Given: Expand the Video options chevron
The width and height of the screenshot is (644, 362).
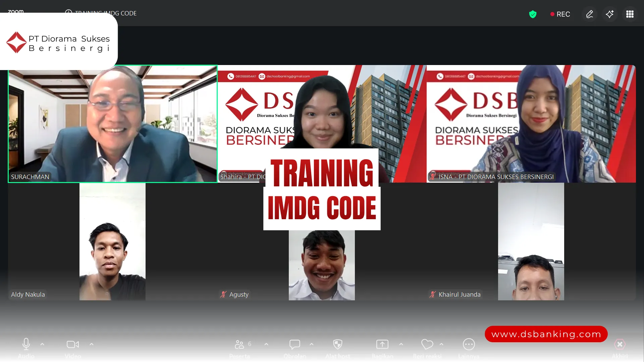Looking at the screenshot, I should [x=92, y=344].
